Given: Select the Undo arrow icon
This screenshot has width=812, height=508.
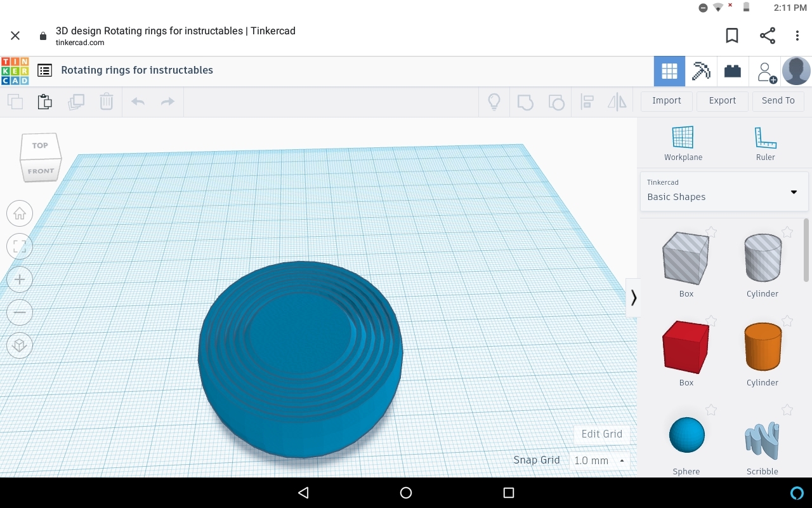Looking at the screenshot, I should click(x=138, y=101).
